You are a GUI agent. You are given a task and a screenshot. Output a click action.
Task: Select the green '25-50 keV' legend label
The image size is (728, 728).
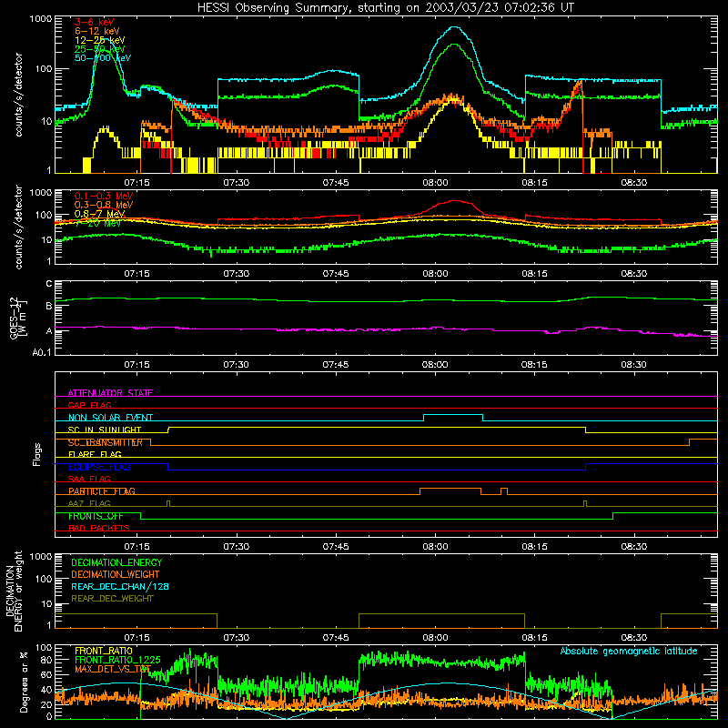[x=99, y=49]
